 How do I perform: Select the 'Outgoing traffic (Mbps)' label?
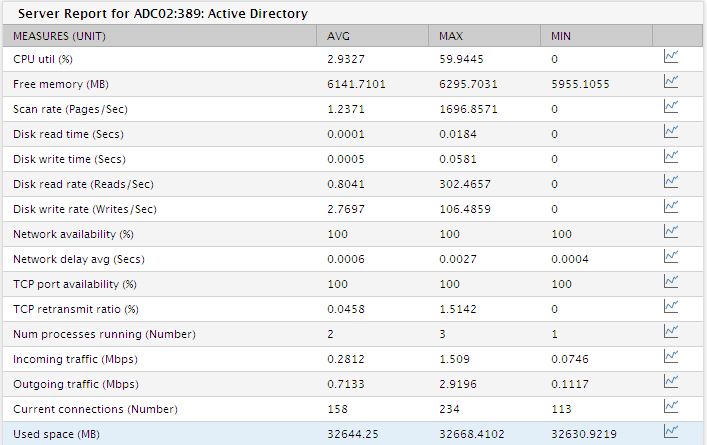click(x=76, y=385)
